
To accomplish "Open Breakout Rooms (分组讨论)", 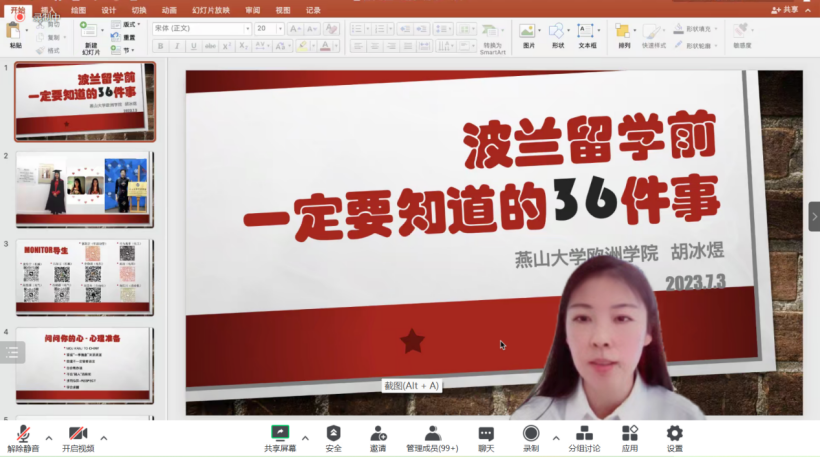I will coord(585,434).
